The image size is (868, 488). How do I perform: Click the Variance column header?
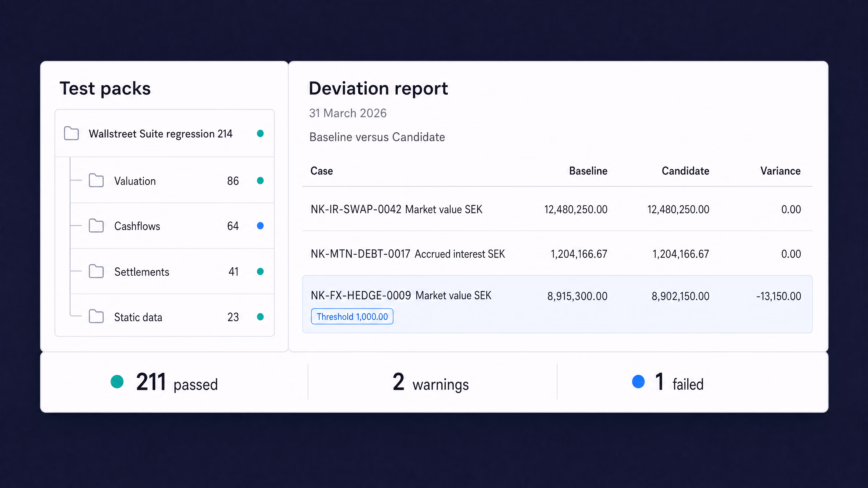(780, 171)
